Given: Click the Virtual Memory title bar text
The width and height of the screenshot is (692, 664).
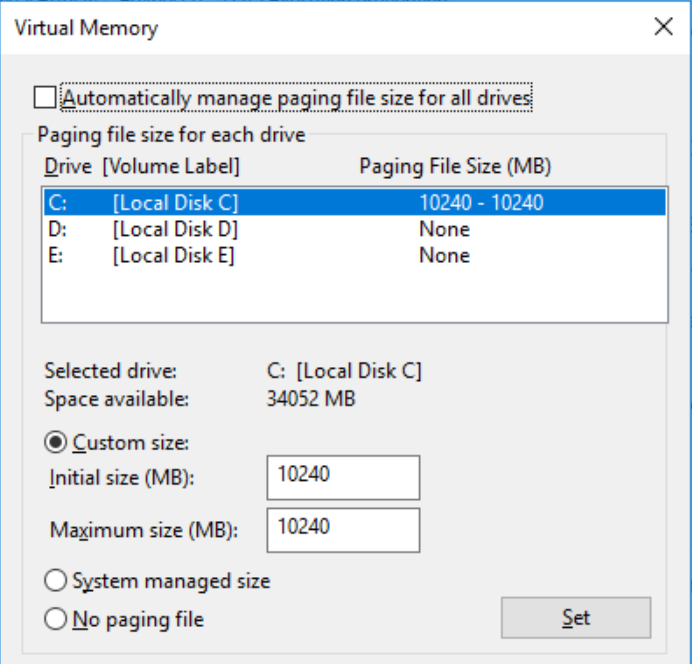Looking at the screenshot, I should [86, 28].
